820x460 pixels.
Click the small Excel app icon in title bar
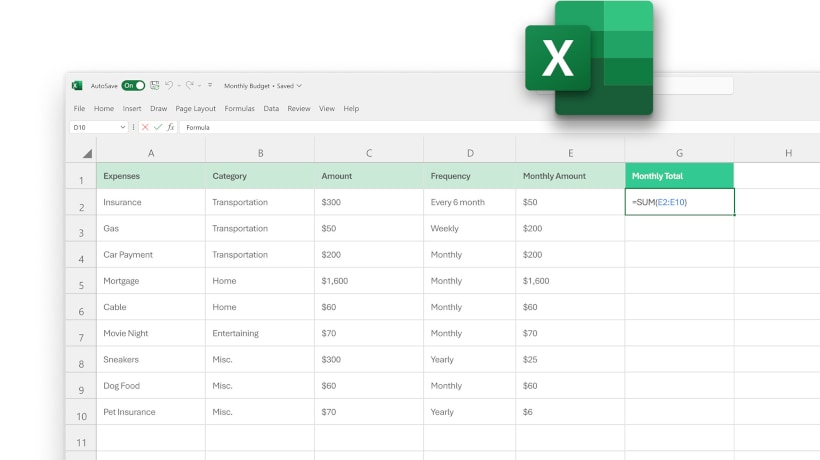(77, 86)
